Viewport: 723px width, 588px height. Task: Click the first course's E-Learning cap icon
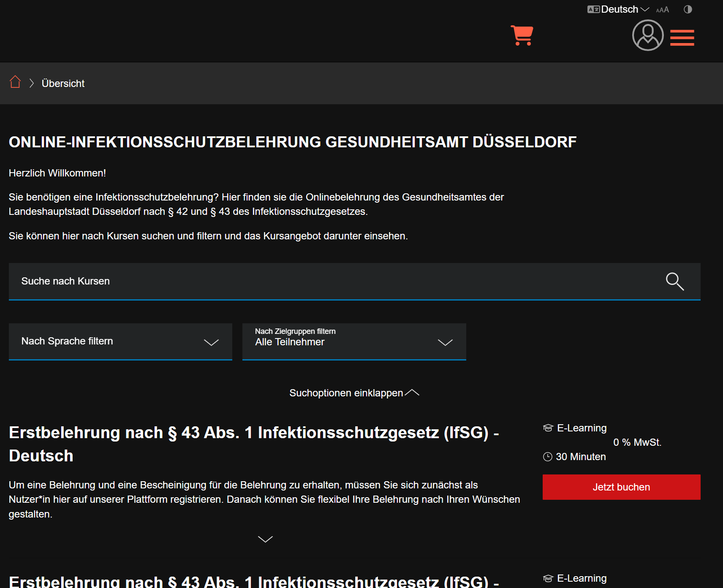point(548,428)
